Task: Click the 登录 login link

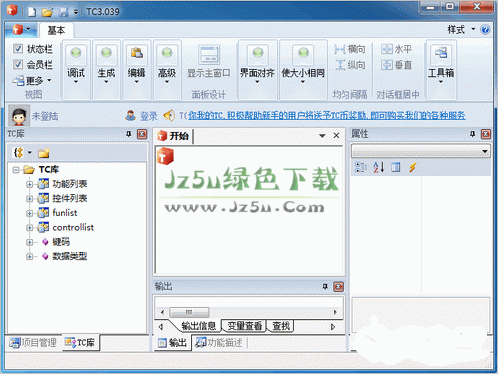Action: click(148, 116)
